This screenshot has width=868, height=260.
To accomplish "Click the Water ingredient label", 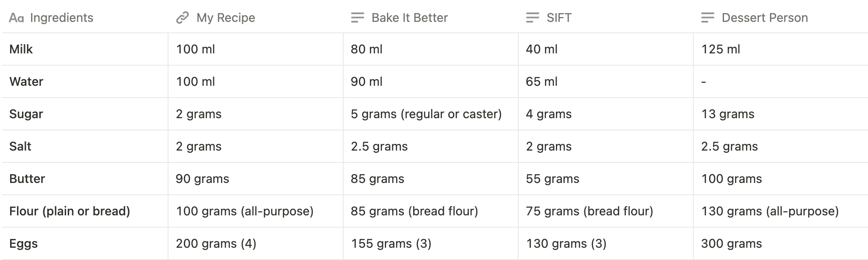I will click(26, 81).
